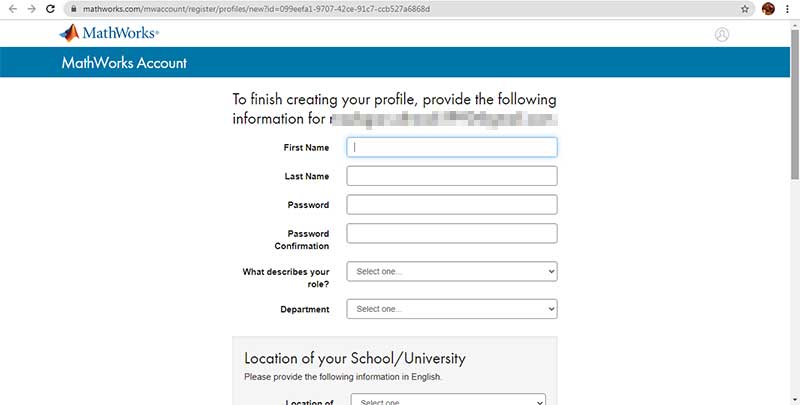800x405 pixels.
Task: Click the browser back arrow
Action: tap(13, 9)
